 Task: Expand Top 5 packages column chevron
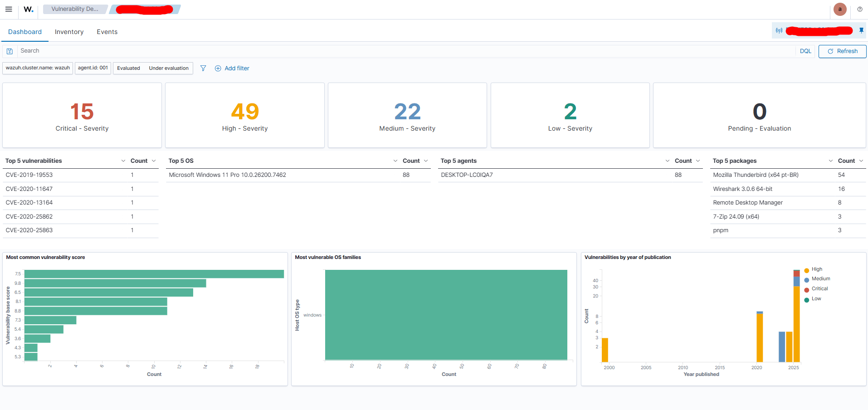pos(831,161)
